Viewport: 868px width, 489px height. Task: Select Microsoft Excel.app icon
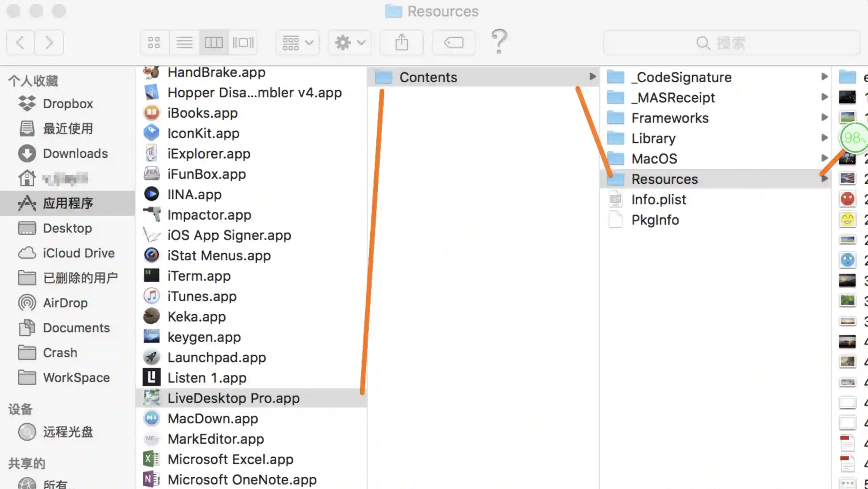click(151, 459)
